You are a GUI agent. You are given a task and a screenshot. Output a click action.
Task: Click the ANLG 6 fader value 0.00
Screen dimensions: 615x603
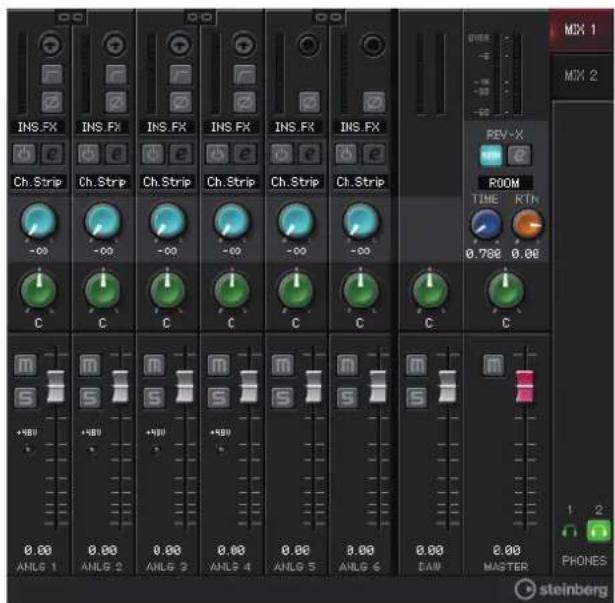tap(360, 550)
